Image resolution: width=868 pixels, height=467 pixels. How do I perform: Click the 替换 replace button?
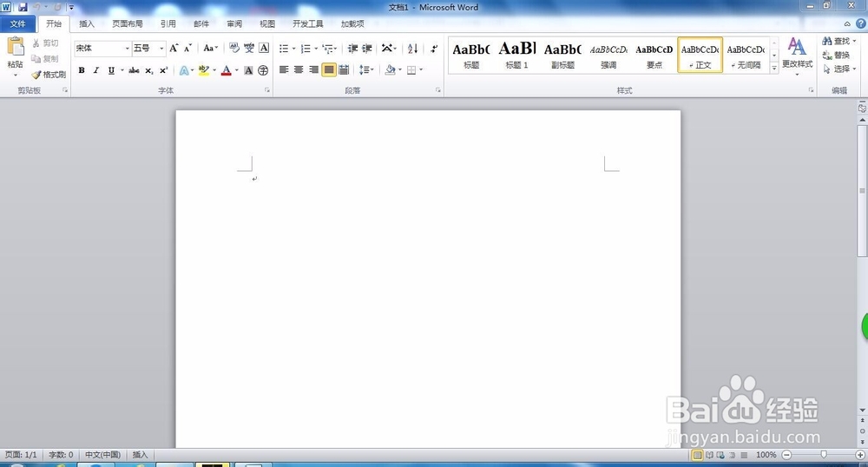[836, 55]
